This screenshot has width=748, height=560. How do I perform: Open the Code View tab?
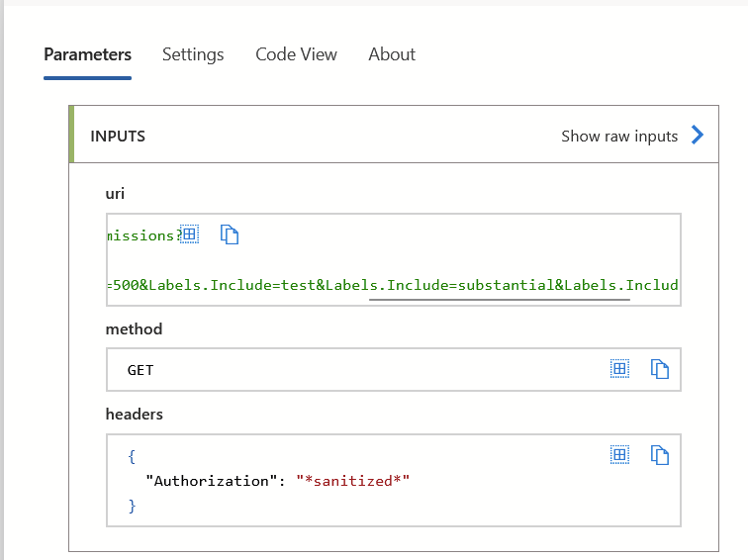[x=296, y=54]
